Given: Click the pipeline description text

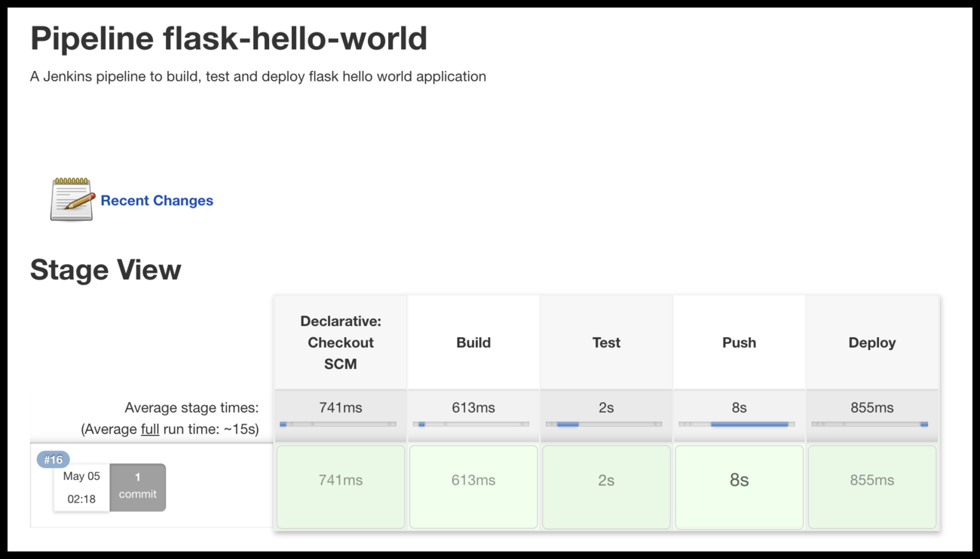Looking at the screenshot, I should pos(258,76).
